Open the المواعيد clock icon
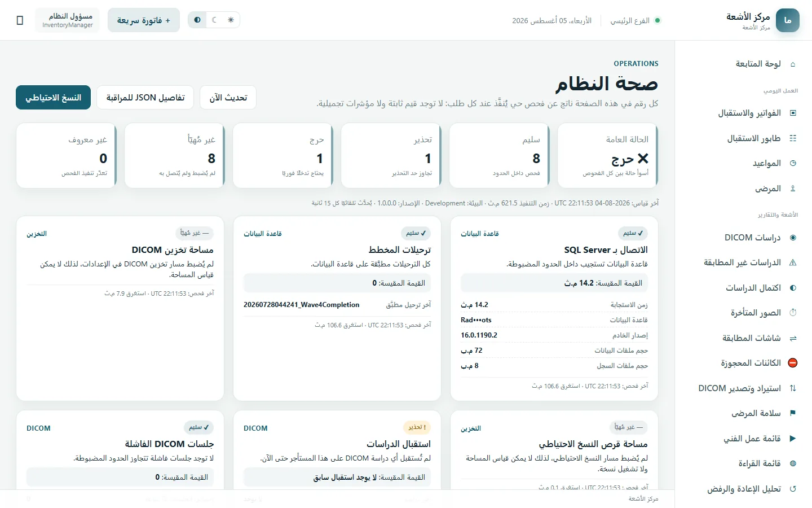812x508 pixels. click(x=793, y=163)
